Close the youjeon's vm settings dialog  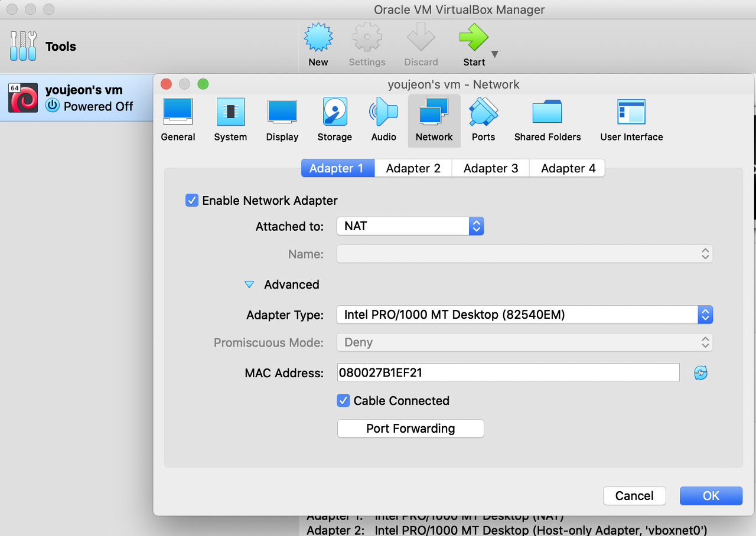167,84
